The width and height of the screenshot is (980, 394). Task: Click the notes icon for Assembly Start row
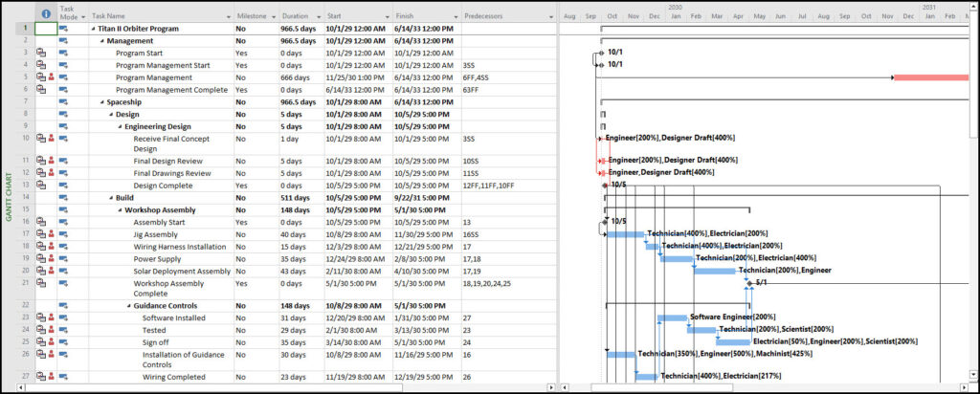(40, 222)
